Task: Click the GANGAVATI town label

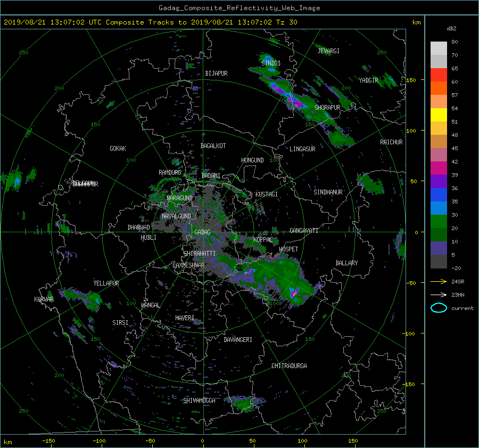Action: 304,231
